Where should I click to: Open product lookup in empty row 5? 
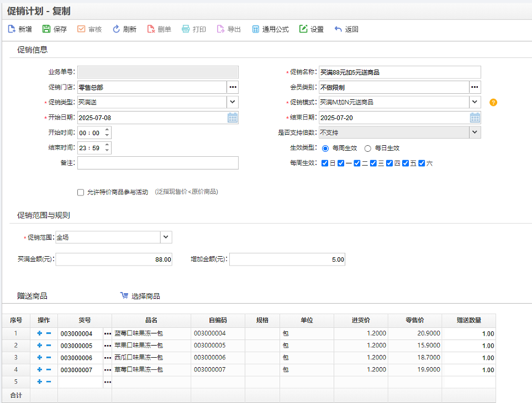point(108,382)
